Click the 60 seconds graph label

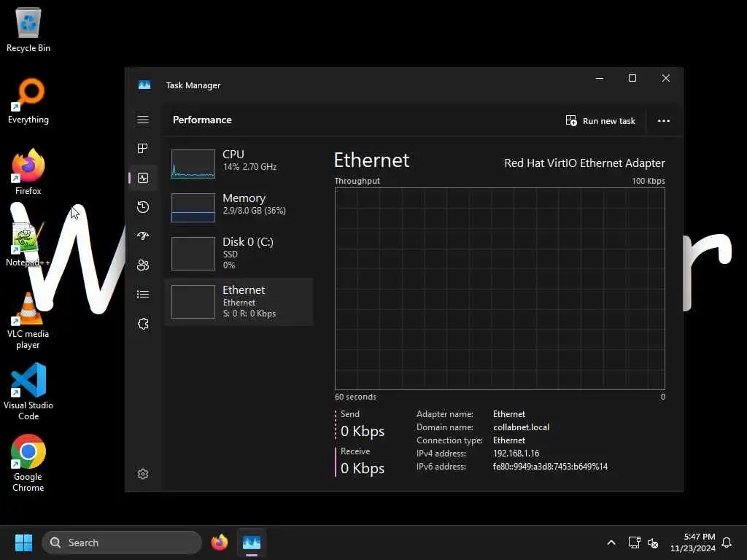[355, 397]
